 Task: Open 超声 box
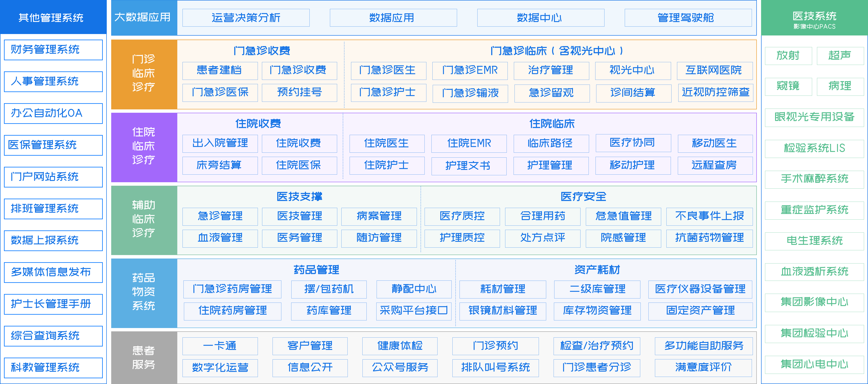pyautogui.click(x=840, y=56)
